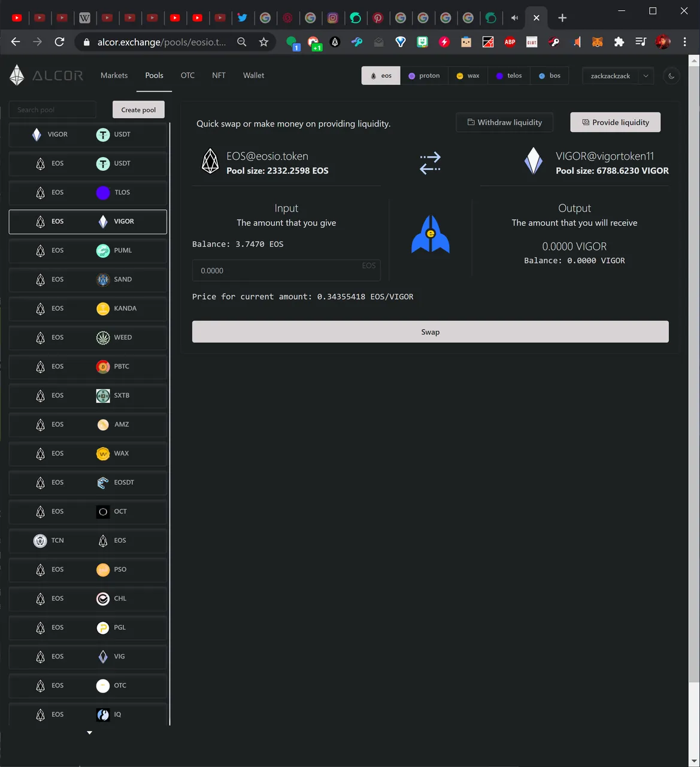
Task: Click the PUML token icon
Action: [x=103, y=250]
